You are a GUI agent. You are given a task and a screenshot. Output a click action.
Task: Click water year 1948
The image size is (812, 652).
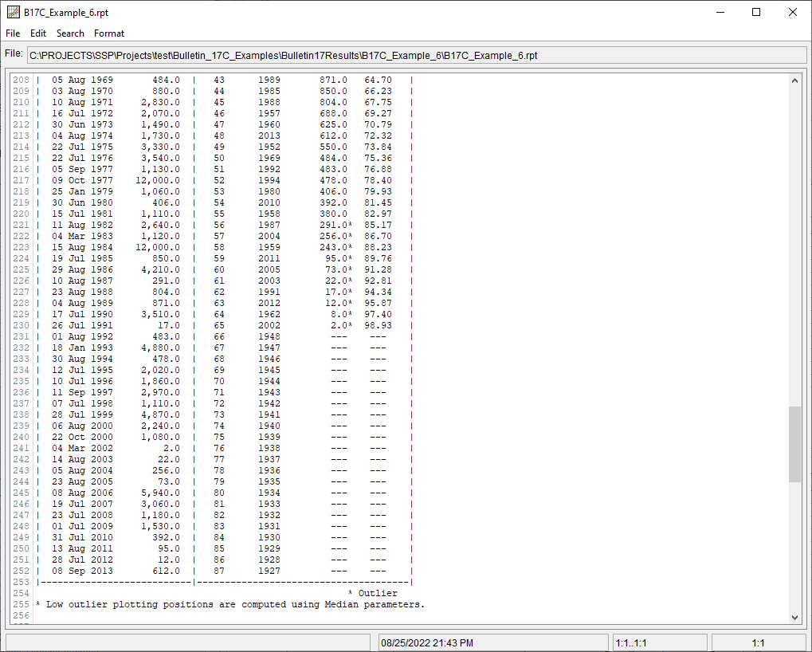pyautogui.click(x=269, y=336)
